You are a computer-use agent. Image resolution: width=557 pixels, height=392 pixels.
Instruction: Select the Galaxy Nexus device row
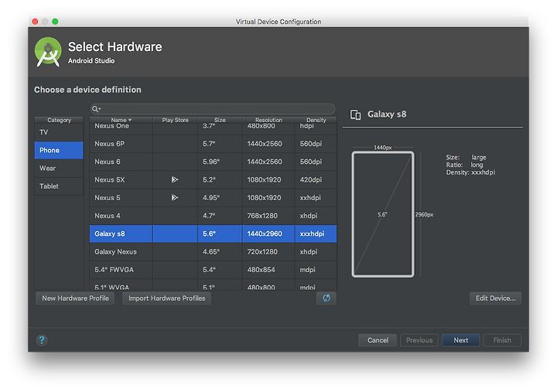(x=214, y=252)
